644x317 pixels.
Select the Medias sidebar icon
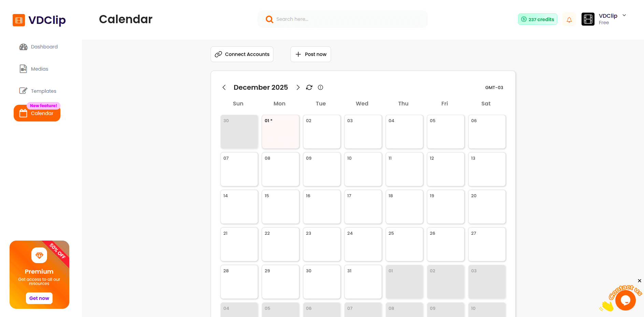pyautogui.click(x=23, y=69)
